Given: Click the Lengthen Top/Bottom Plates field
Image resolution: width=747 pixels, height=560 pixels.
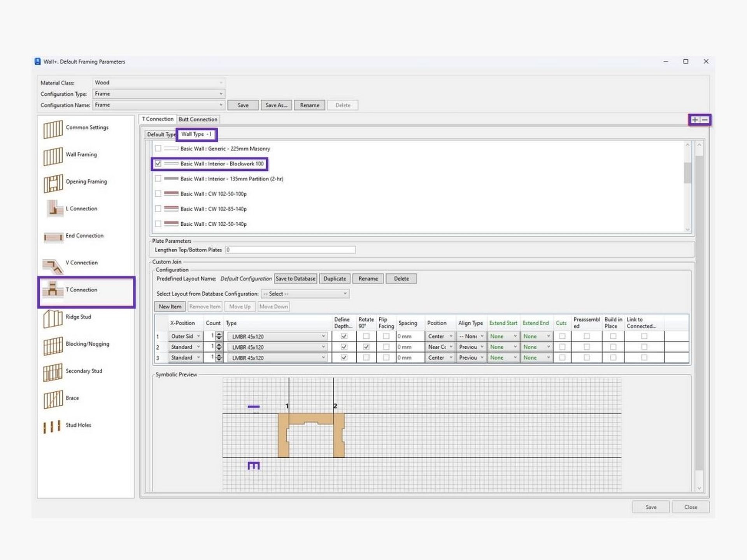Looking at the screenshot, I should click(290, 250).
